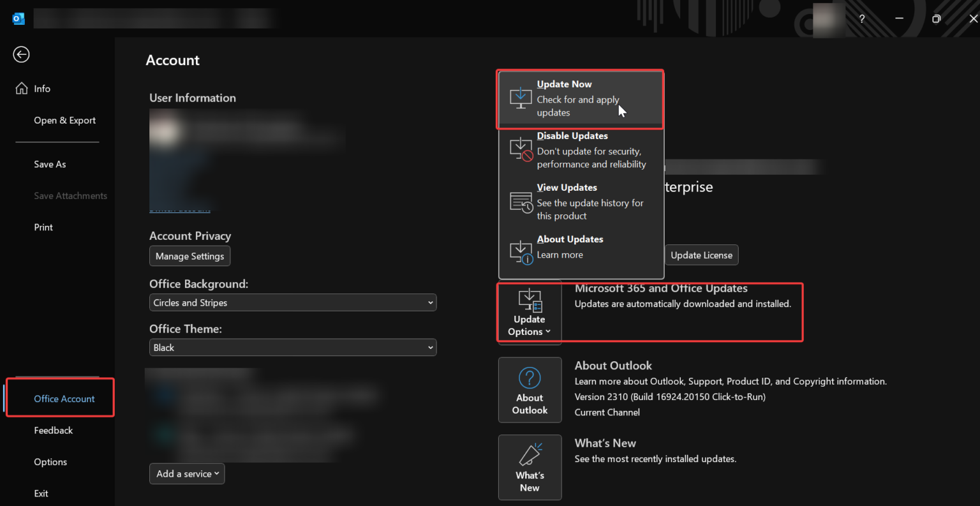Switch to Open & Export section
The width and height of the screenshot is (980, 506).
pyautogui.click(x=64, y=120)
